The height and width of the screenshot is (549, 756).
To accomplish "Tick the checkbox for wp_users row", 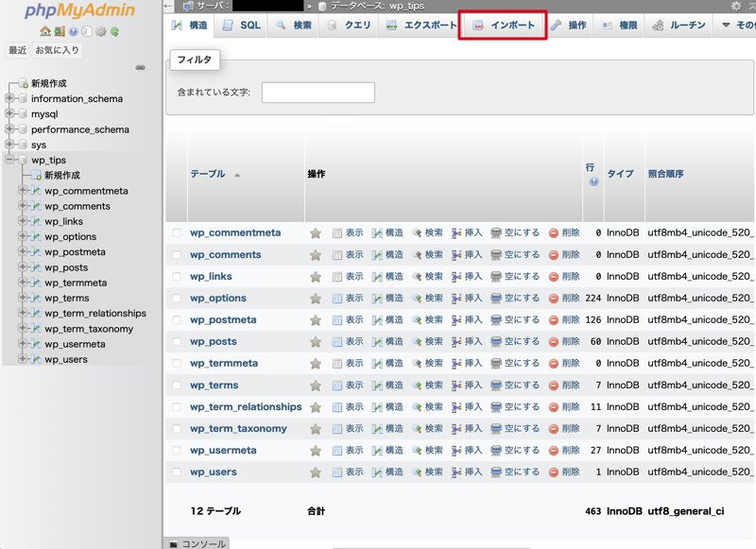I will 177,472.
